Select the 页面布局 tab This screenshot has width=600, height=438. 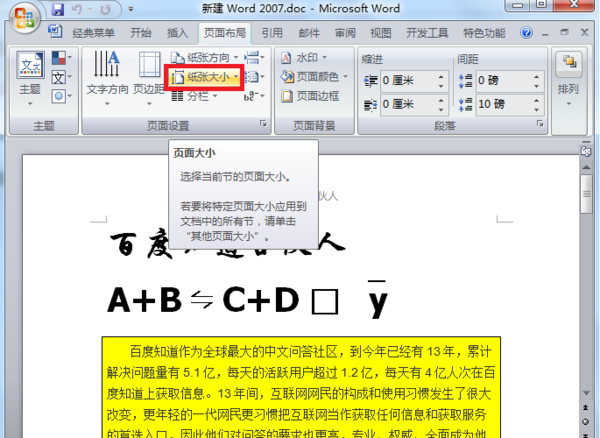pyautogui.click(x=225, y=33)
